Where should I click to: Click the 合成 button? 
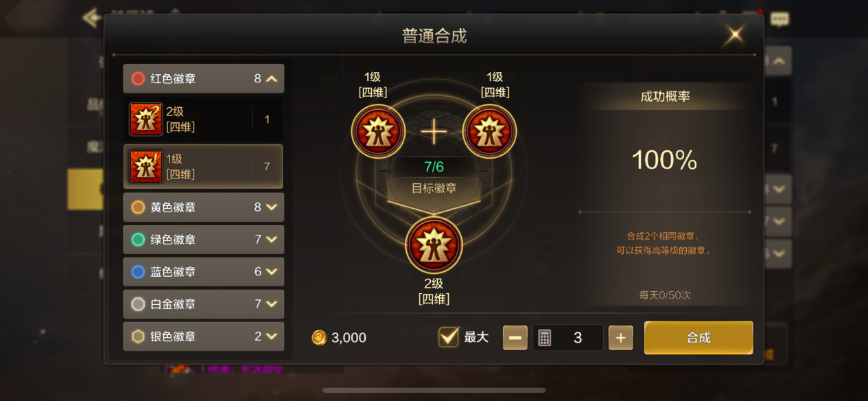pyautogui.click(x=699, y=338)
